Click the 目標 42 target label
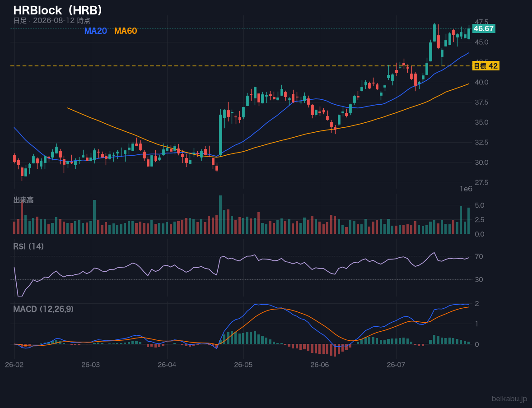 pos(485,66)
